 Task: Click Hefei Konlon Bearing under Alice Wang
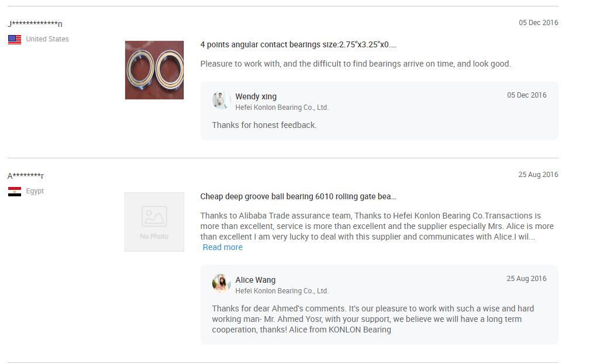282,291
